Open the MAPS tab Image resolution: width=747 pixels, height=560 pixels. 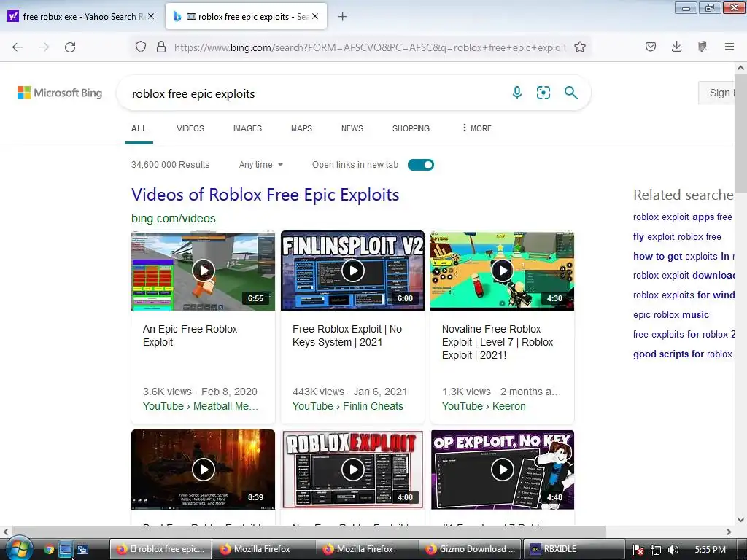click(301, 128)
